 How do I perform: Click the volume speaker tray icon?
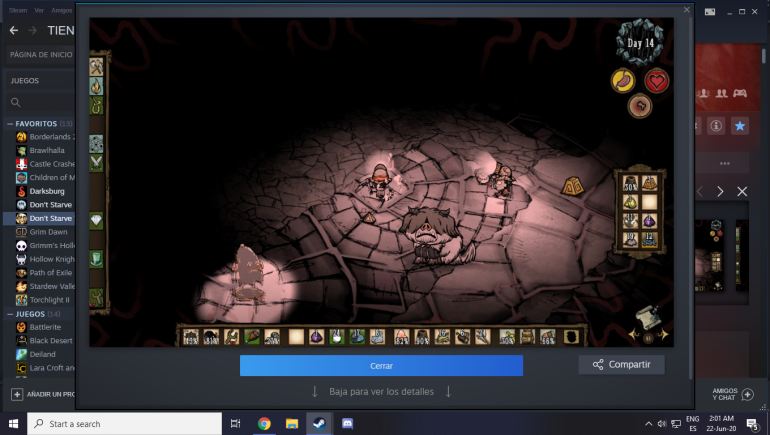point(662,424)
